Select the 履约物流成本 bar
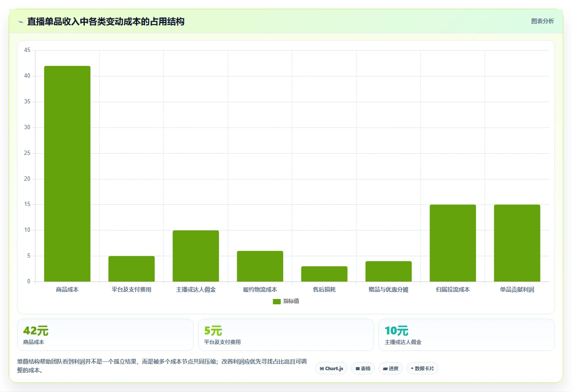 260,266
